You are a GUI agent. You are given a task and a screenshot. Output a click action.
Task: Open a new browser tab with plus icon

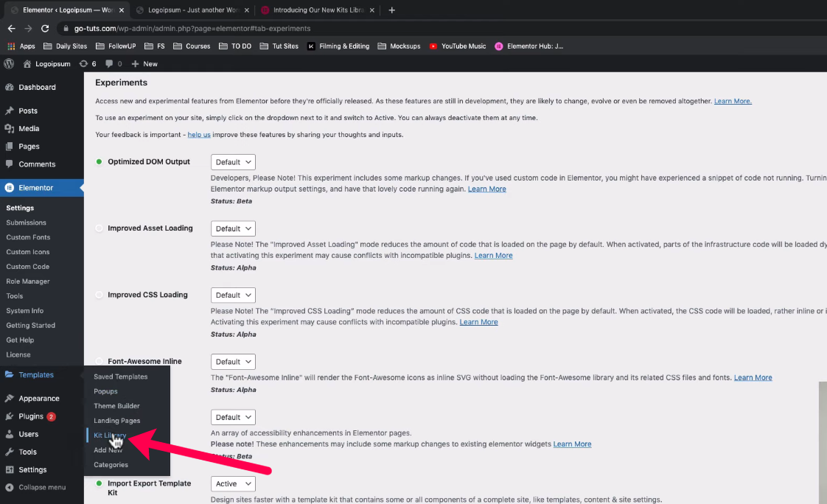392,10
